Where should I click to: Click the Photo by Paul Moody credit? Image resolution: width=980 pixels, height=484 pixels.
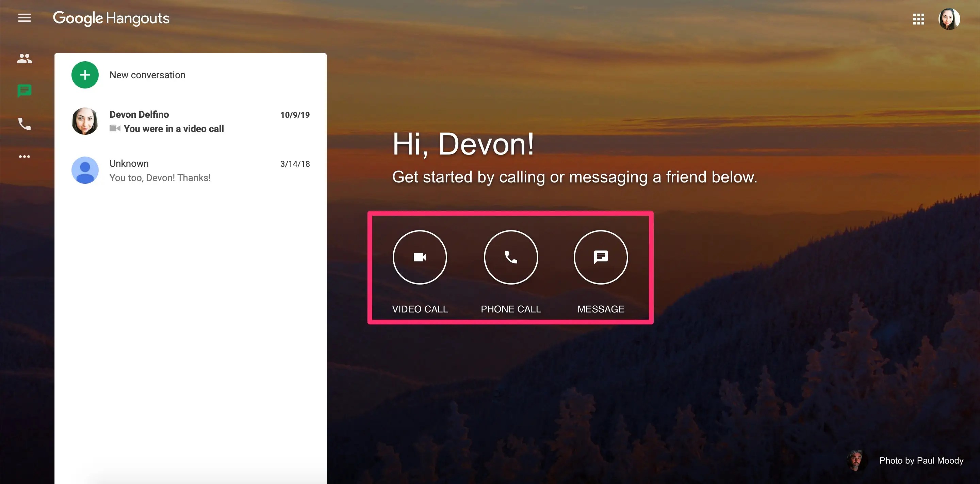pos(921,461)
